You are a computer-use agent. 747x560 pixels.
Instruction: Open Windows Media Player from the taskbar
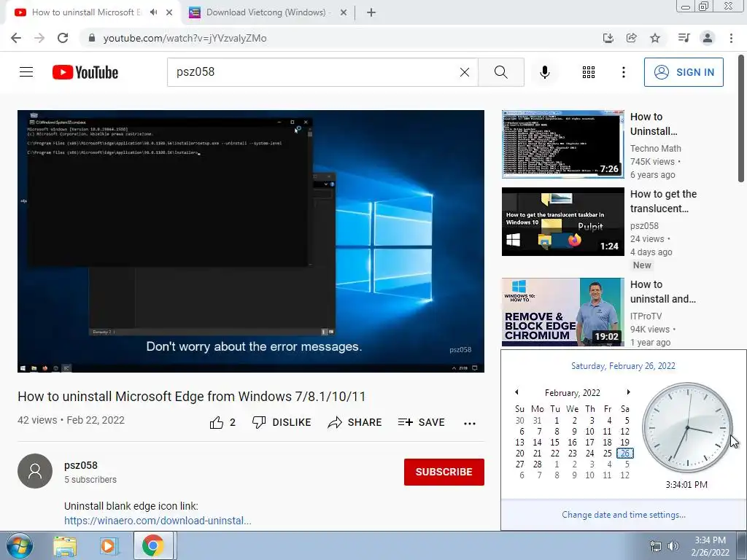pyautogui.click(x=109, y=546)
